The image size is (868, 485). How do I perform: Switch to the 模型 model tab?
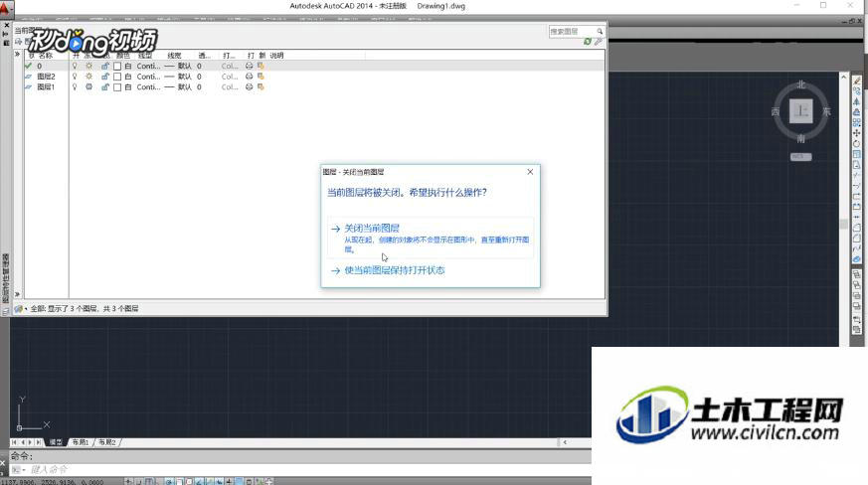tap(56, 442)
